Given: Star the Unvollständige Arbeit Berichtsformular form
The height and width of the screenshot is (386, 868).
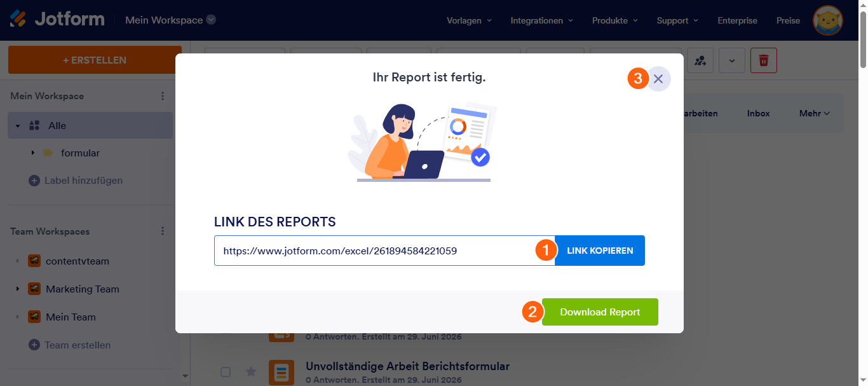Looking at the screenshot, I should pos(251,371).
